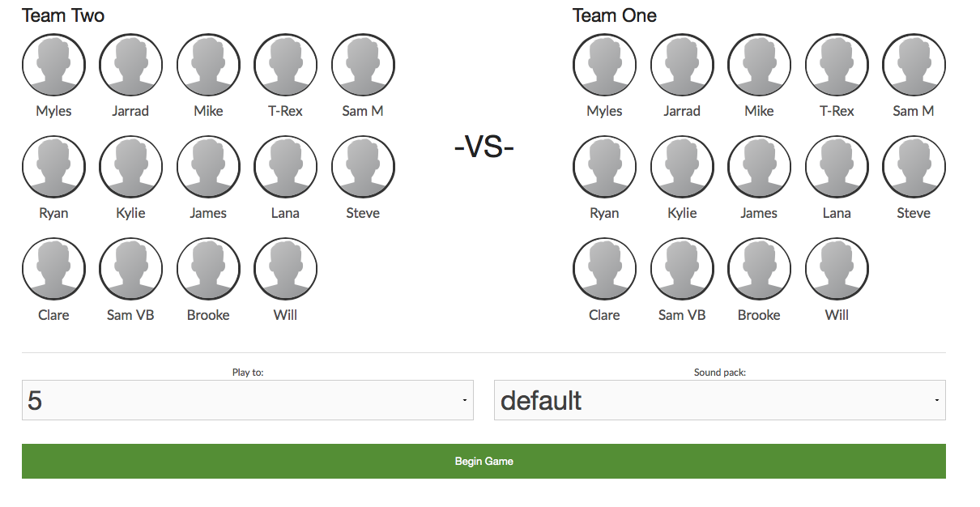This screenshot has height=507, width=980.
Task: Select Clare avatar in Team One
Action: (604, 269)
